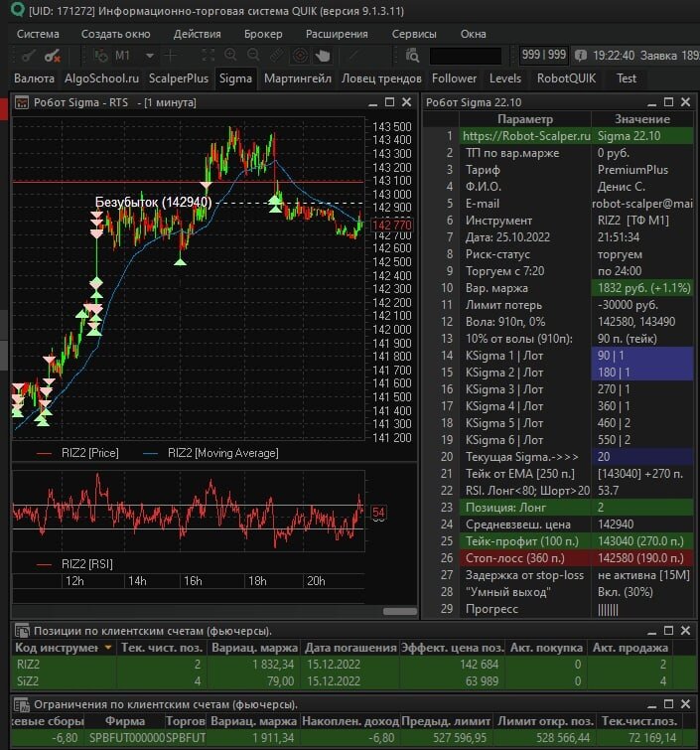Click the disconnect key icon with red cross
Image resolution: width=700 pixels, height=750 pixels.
click(53, 56)
